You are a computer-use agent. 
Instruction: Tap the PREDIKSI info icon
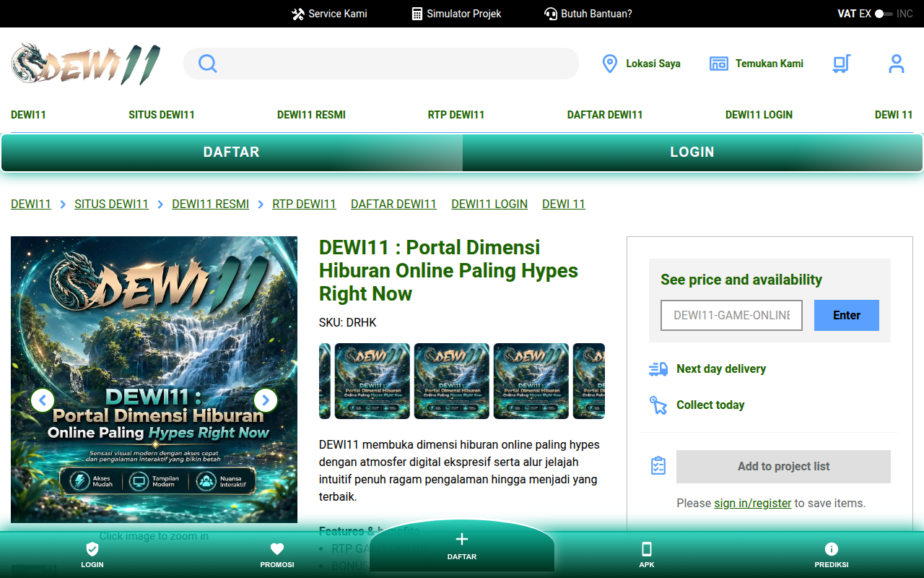[832, 549]
